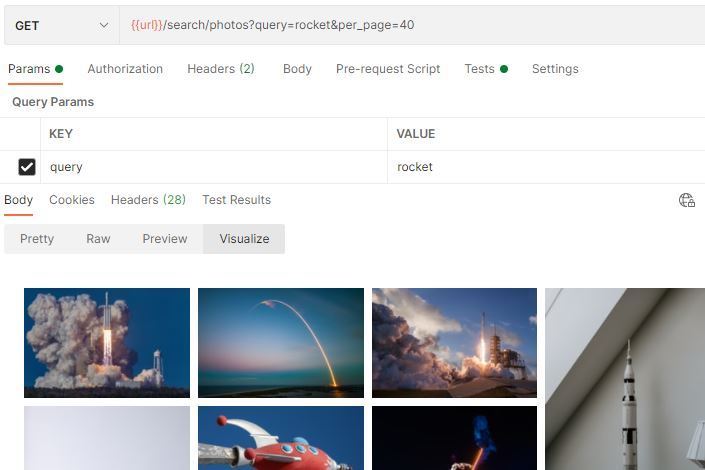Switch to Raw view

(x=98, y=239)
